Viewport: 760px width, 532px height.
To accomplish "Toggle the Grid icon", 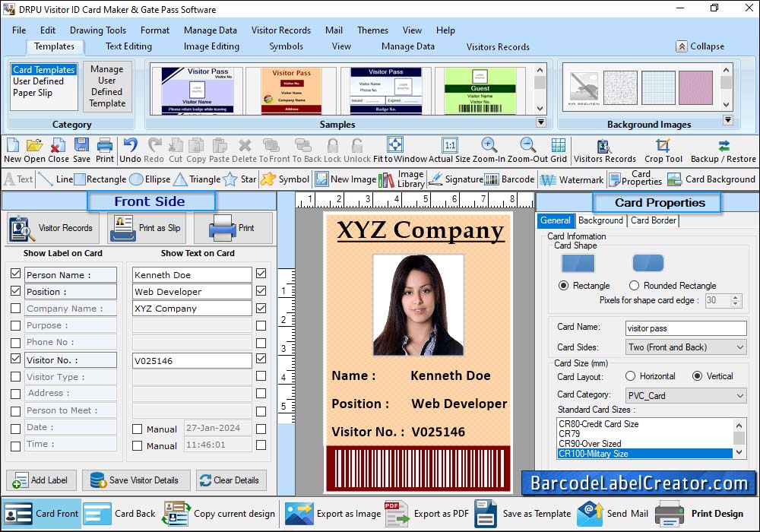I will [x=559, y=145].
